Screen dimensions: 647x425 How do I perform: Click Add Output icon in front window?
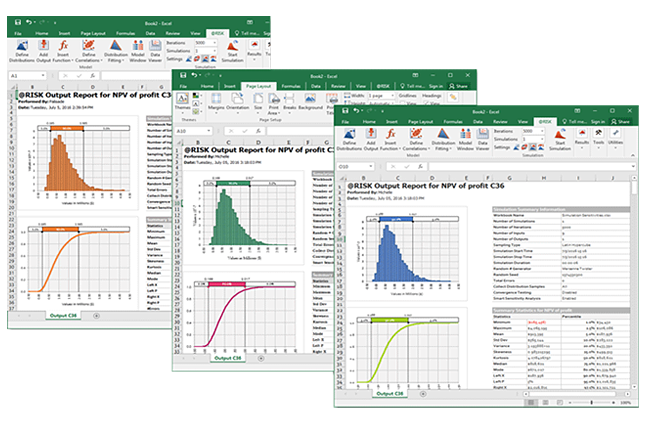tap(371, 134)
